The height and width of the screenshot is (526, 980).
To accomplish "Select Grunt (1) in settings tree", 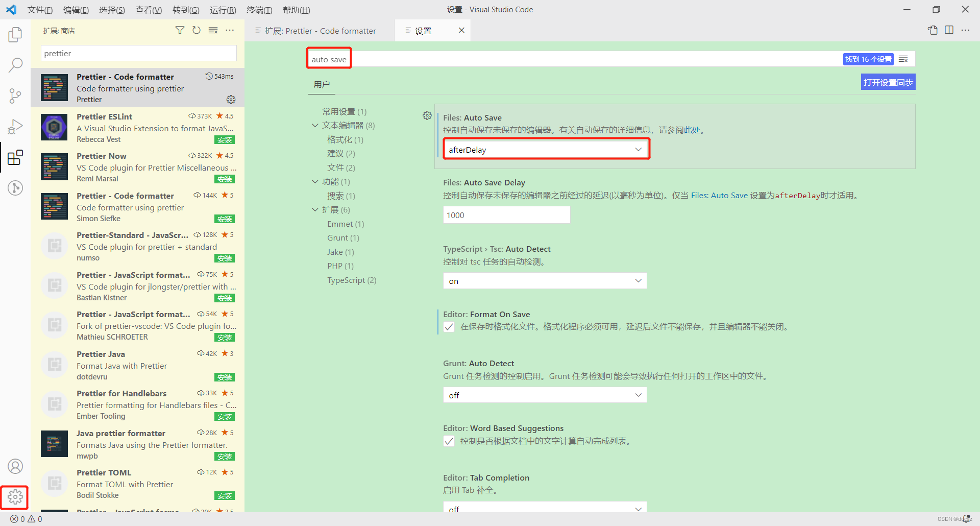I will [344, 237].
